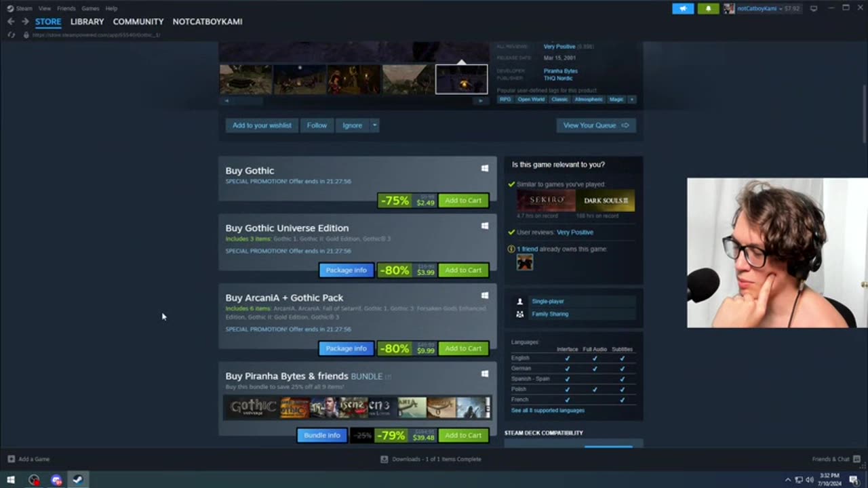This screenshot has width=868, height=488.
Task: Open the purple chat app in taskbar
Action: [x=56, y=480]
